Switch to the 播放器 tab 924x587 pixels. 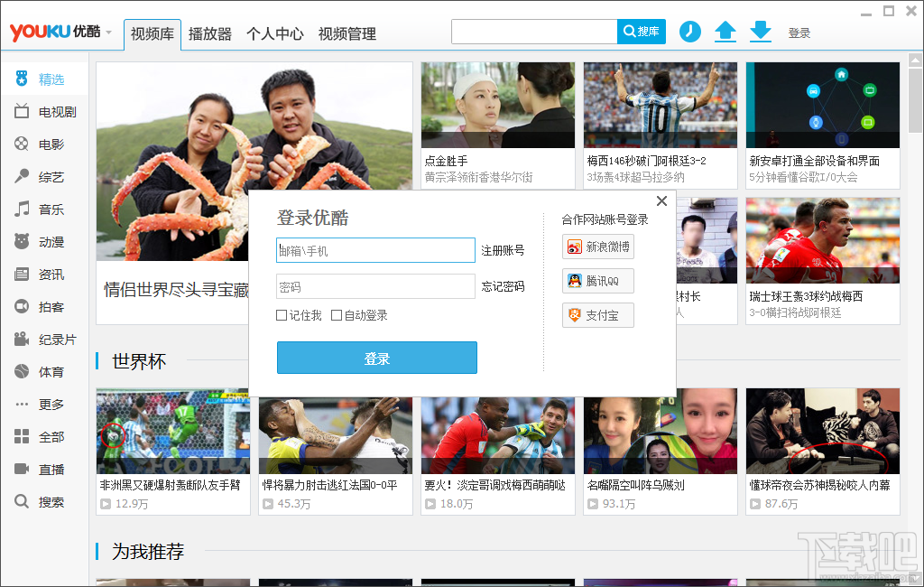click(x=209, y=33)
